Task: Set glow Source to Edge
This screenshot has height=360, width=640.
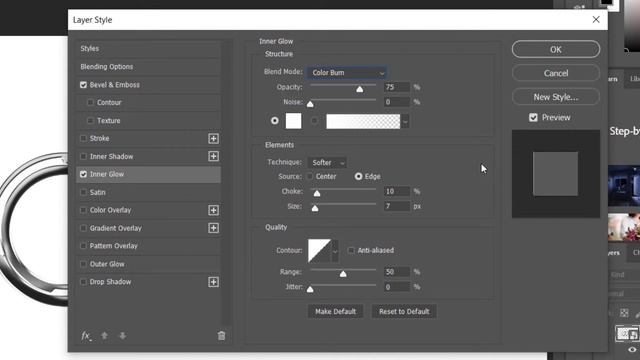Action: tap(358, 176)
